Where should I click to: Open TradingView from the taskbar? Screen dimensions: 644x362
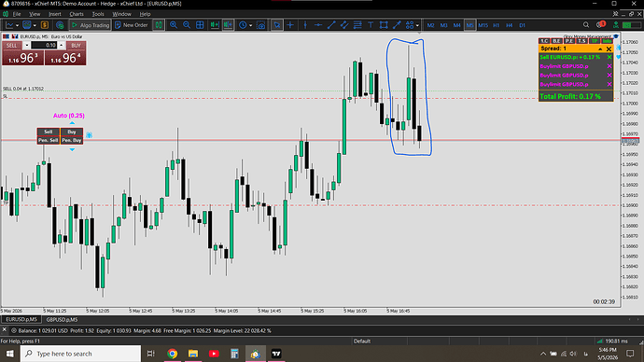click(x=276, y=354)
